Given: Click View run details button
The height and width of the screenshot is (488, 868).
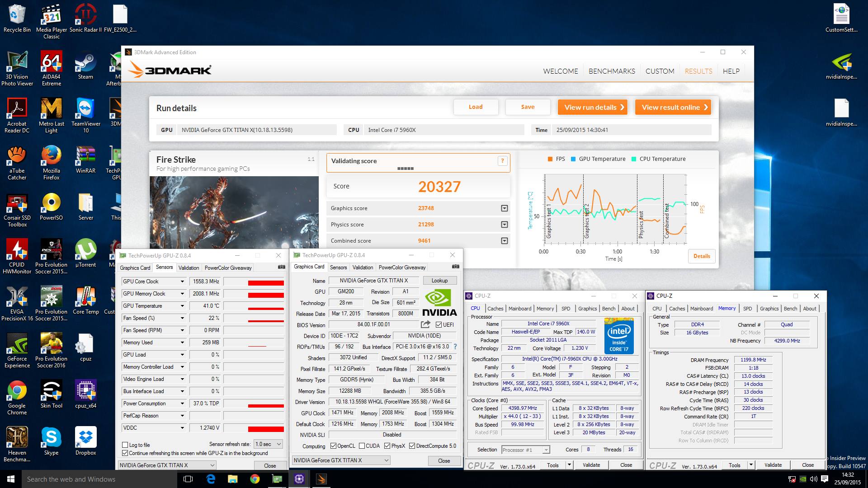Looking at the screenshot, I should pyautogui.click(x=593, y=107).
